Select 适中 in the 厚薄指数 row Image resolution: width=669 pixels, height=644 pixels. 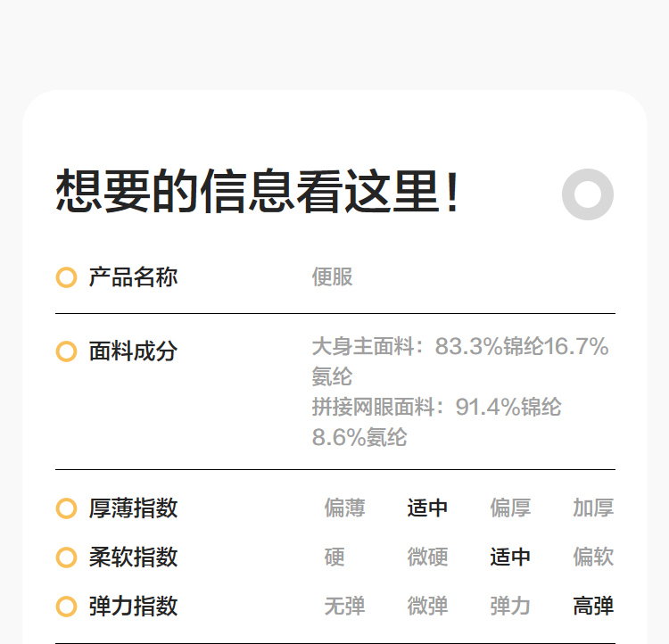427,508
